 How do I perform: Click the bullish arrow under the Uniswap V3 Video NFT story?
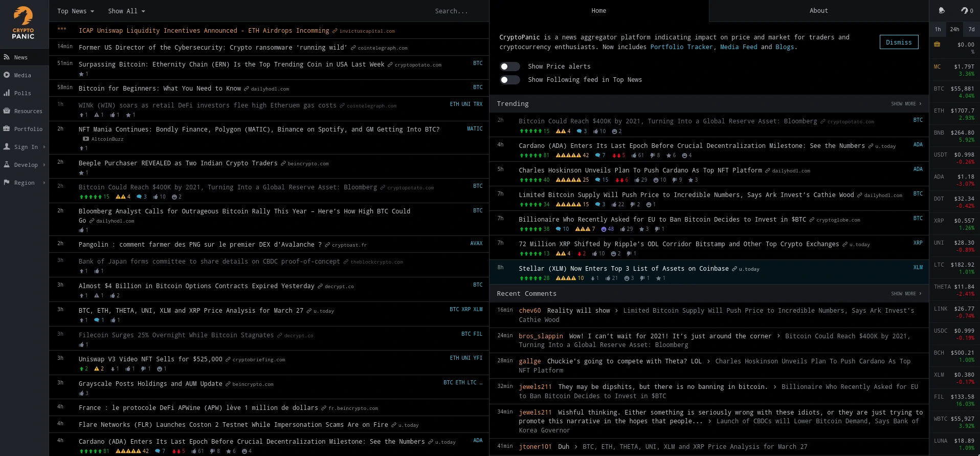click(x=81, y=369)
